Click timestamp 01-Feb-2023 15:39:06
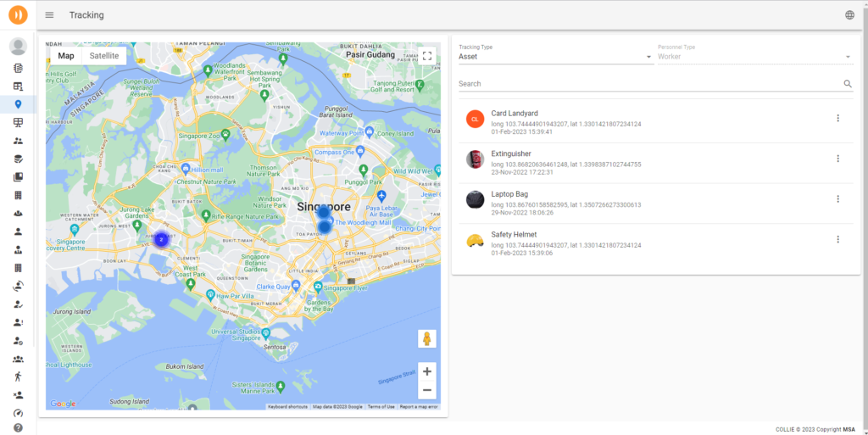 tap(521, 254)
